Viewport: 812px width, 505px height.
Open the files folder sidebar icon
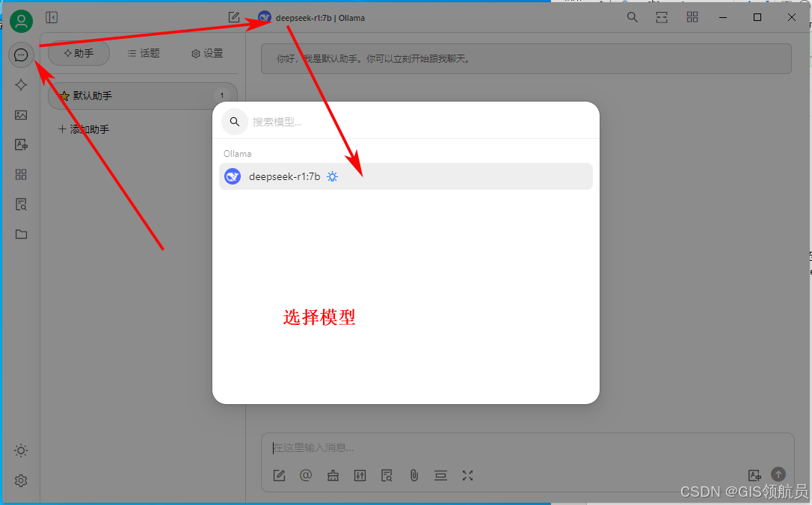tap(21, 235)
